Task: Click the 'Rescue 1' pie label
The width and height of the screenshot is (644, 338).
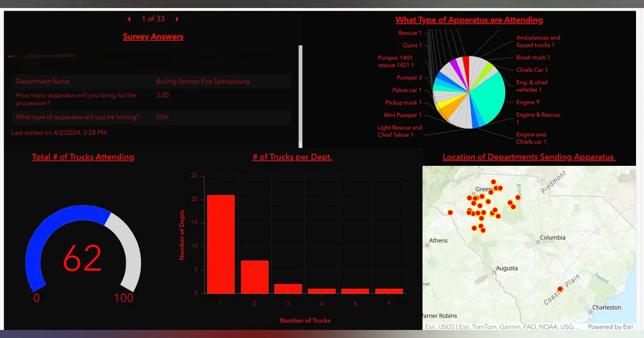Action: pyautogui.click(x=410, y=33)
